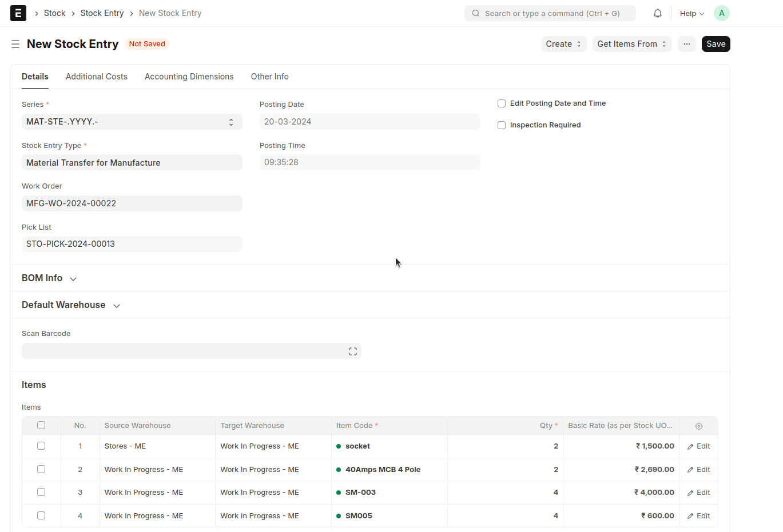Open items table column settings gear

[698, 426]
